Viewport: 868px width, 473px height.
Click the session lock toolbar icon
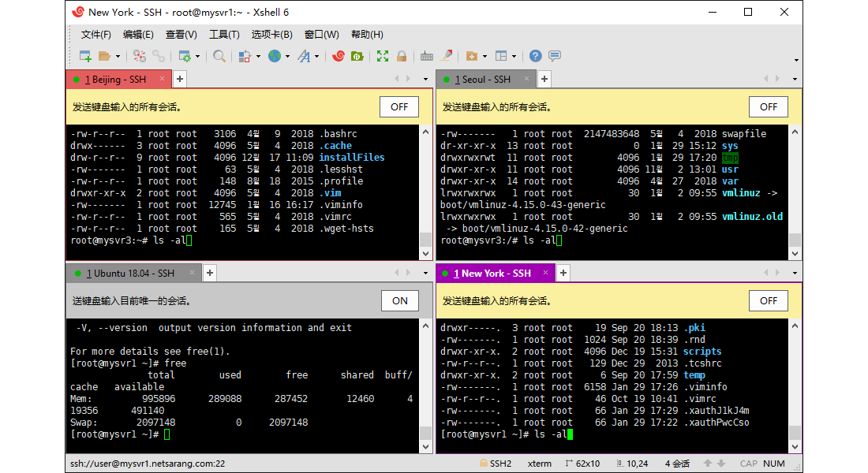pos(401,56)
